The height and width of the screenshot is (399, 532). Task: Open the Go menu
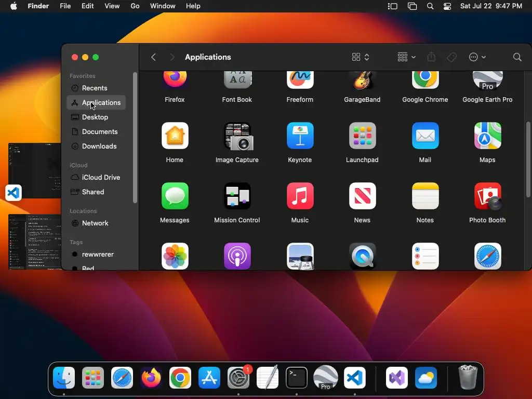tap(135, 6)
